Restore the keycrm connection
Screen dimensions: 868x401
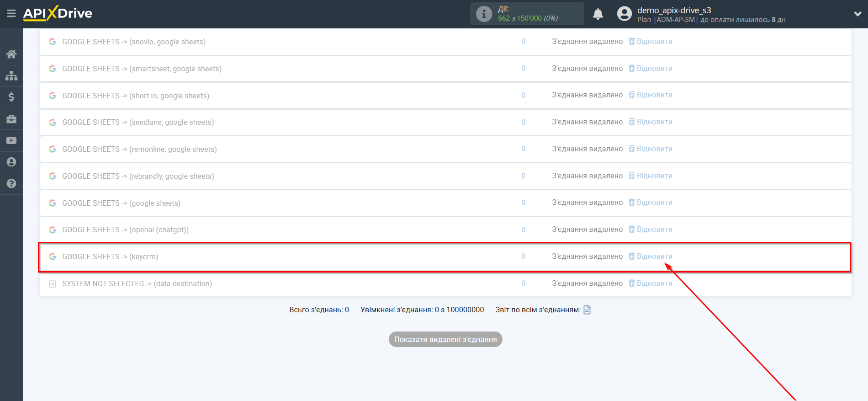(x=651, y=256)
